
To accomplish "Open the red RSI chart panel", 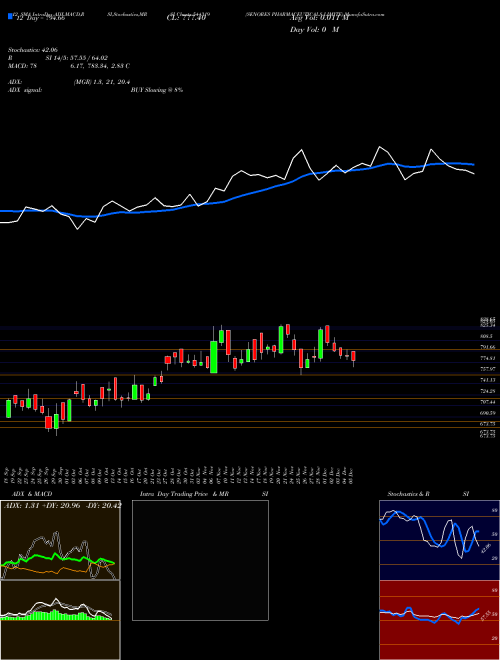I will point(439,620).
